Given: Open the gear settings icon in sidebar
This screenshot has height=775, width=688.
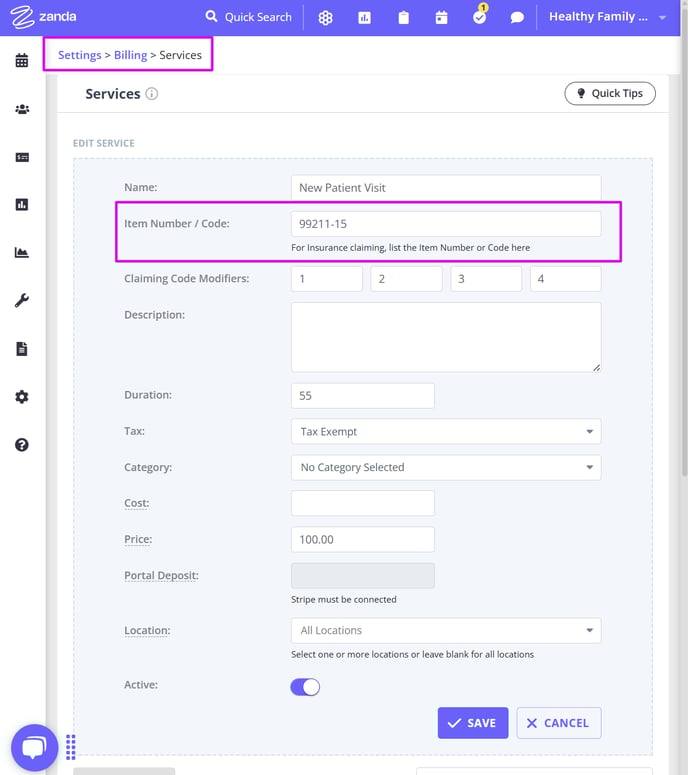Looking at the screenshot, I should (x=22, y=397).
